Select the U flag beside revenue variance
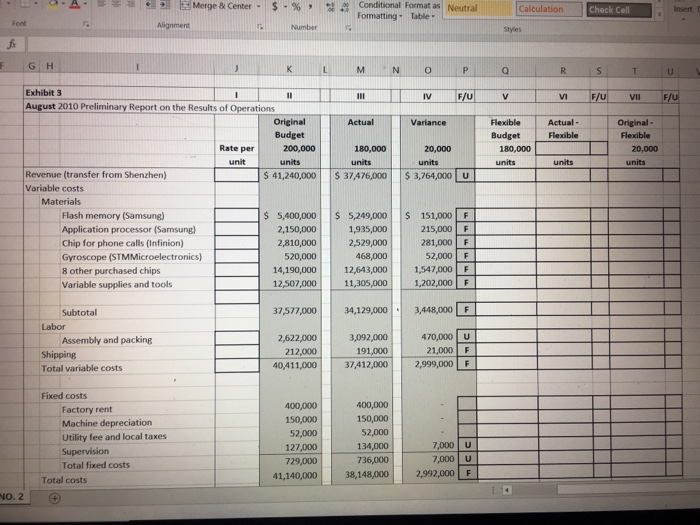 465,176
